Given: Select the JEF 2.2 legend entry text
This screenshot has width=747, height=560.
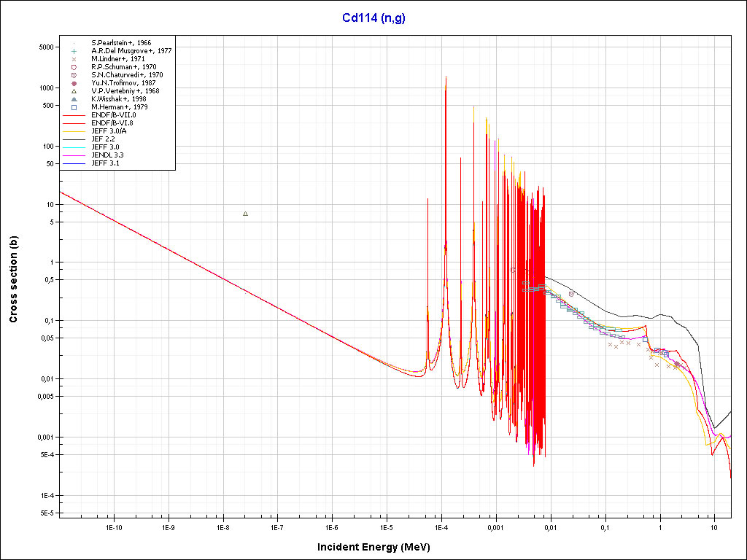Looking at the screenshot, I should click(x=104, y=139).
